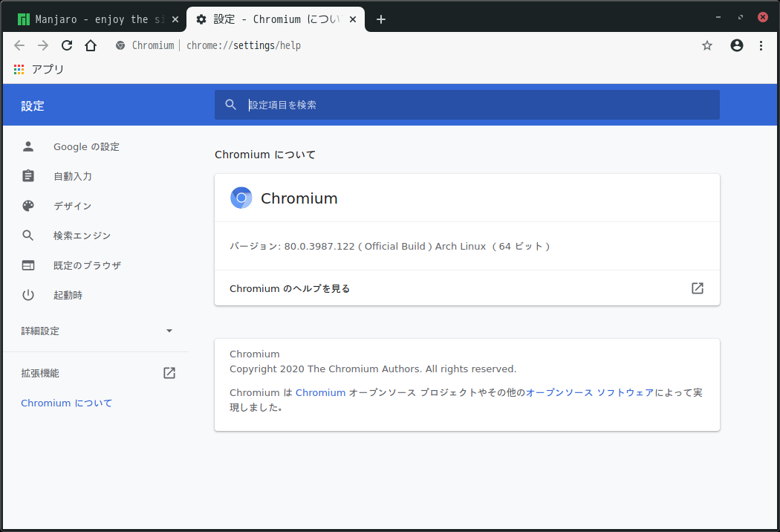Click the person icon beside Google の設定
Image resolution: width=780 pixels, height=532 pixels.
click(x=28, y=146)
